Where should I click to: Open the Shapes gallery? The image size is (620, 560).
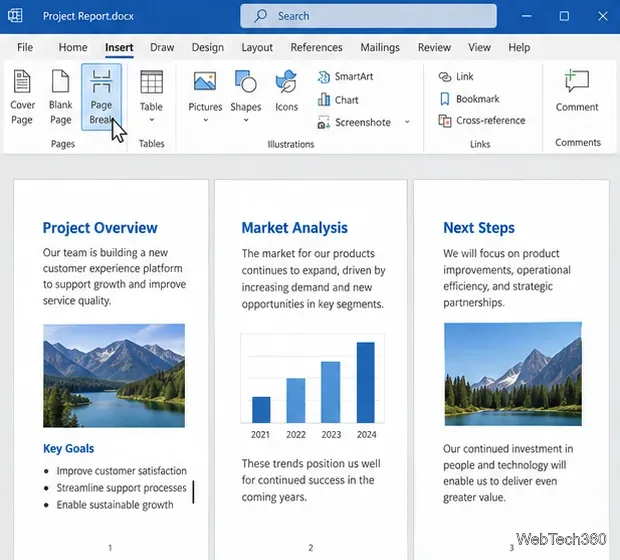246,96
